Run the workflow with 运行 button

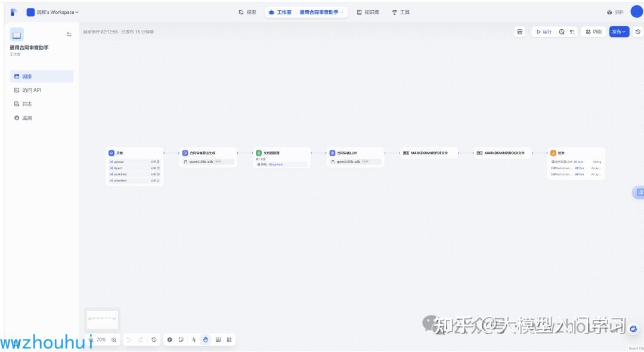[544, 32]
